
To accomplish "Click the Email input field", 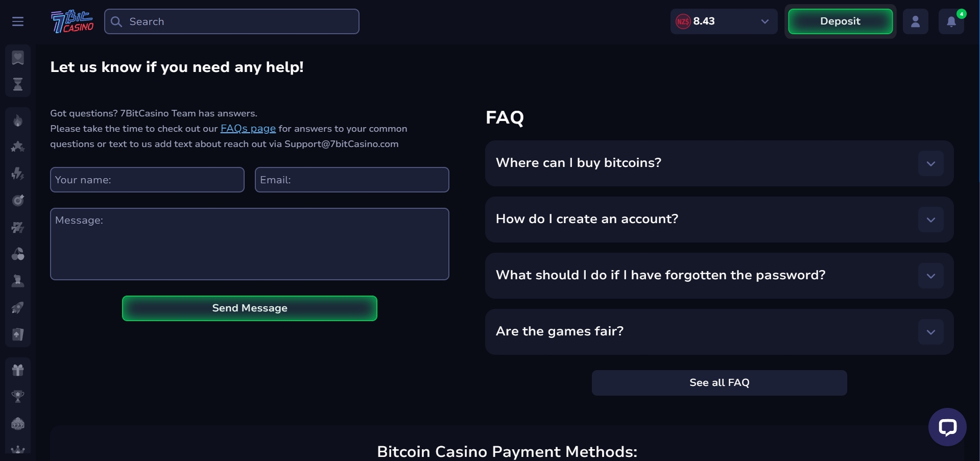I will [352, 180].
